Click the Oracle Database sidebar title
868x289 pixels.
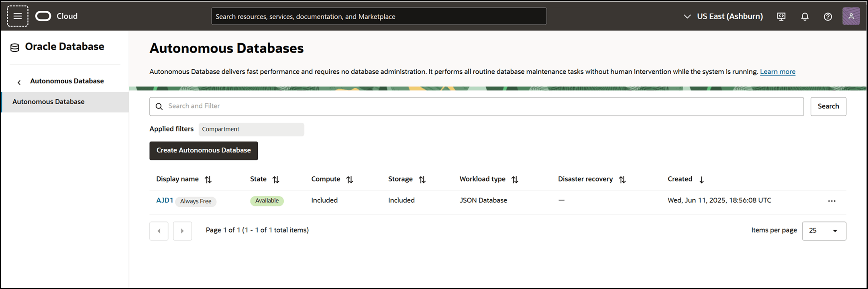pyautogui.click(x=65, y=47)
